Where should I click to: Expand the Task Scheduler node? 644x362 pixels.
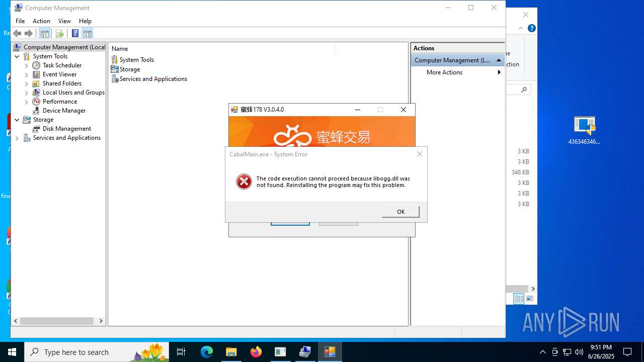[27, 65]
